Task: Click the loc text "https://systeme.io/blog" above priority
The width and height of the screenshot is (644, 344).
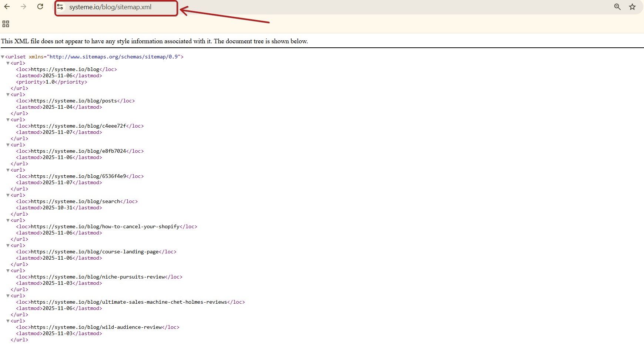Action: click(x=65, y=70)
